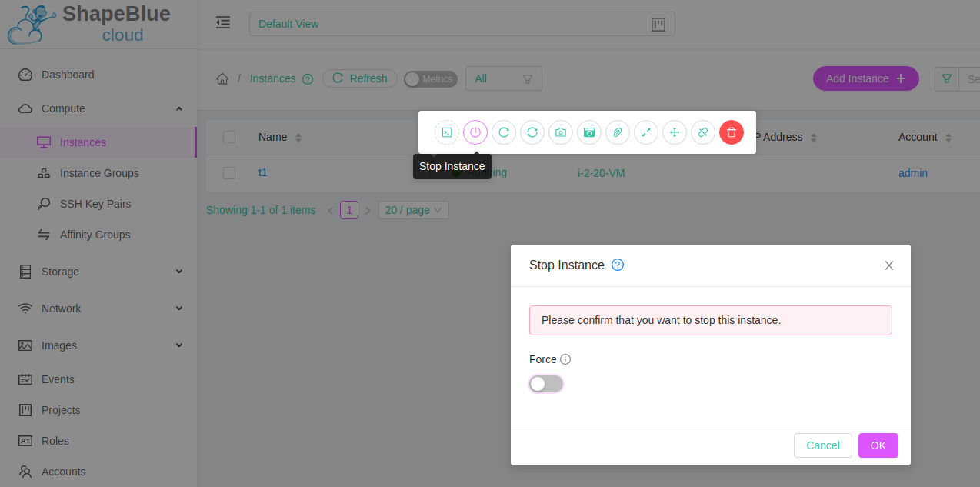Go to next page with right chevron

click(368, 210)
